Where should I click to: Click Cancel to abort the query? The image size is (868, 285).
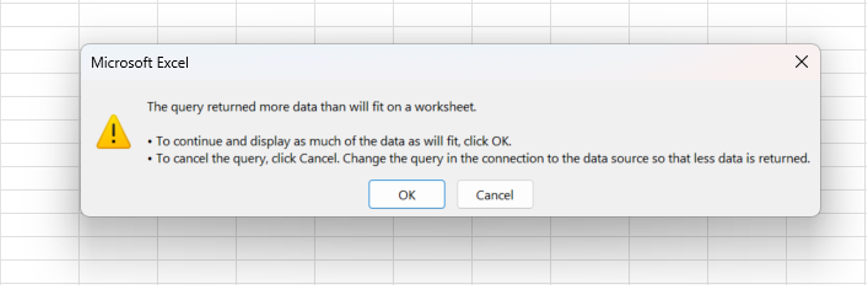[x=495, y=195]
